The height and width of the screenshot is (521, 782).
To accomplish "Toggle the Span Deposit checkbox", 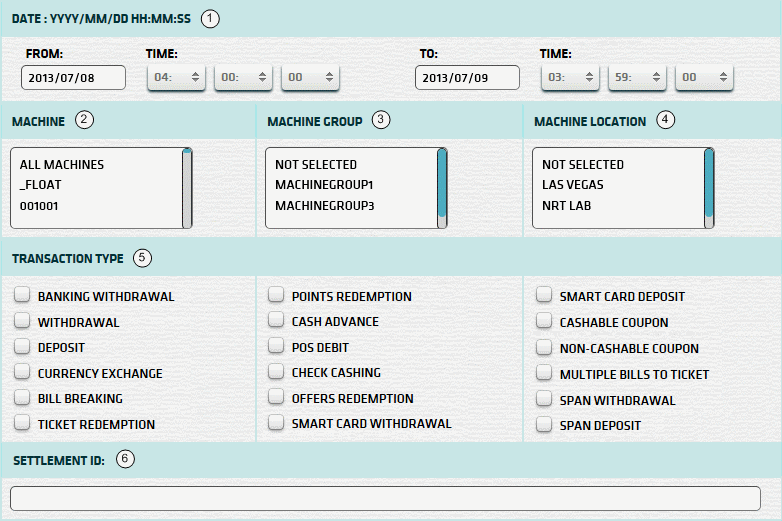I will (x=543, y=425).
